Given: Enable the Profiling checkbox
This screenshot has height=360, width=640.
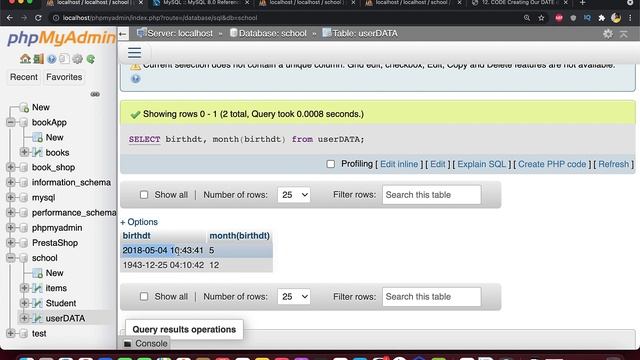Looking at the screenshot, I should tap(331, 164).
